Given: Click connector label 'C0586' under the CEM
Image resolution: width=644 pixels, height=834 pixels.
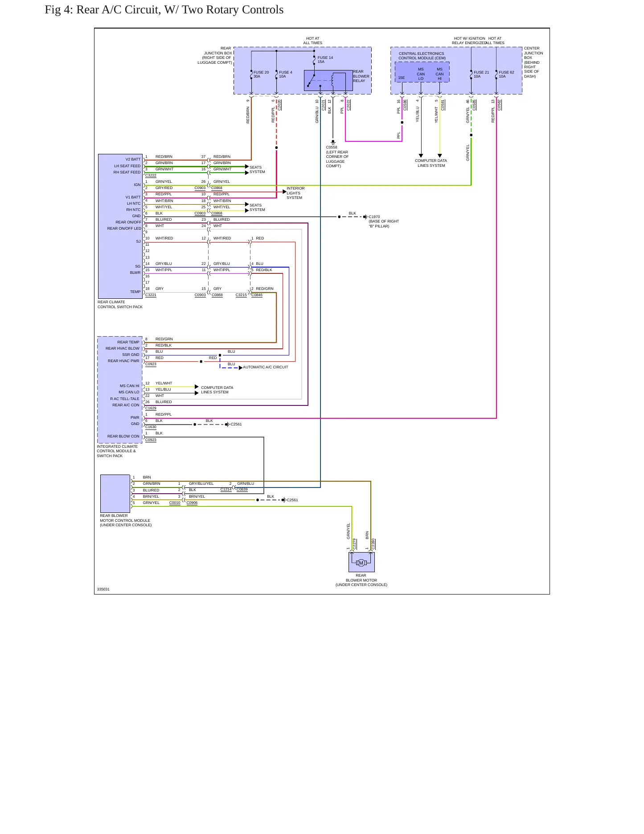Looking at the screenshot, I should pyautogui.click(x=405, y=105).
